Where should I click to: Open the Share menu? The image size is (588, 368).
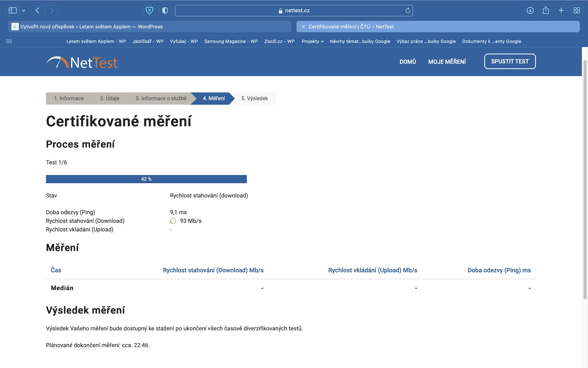click(546, 11)
